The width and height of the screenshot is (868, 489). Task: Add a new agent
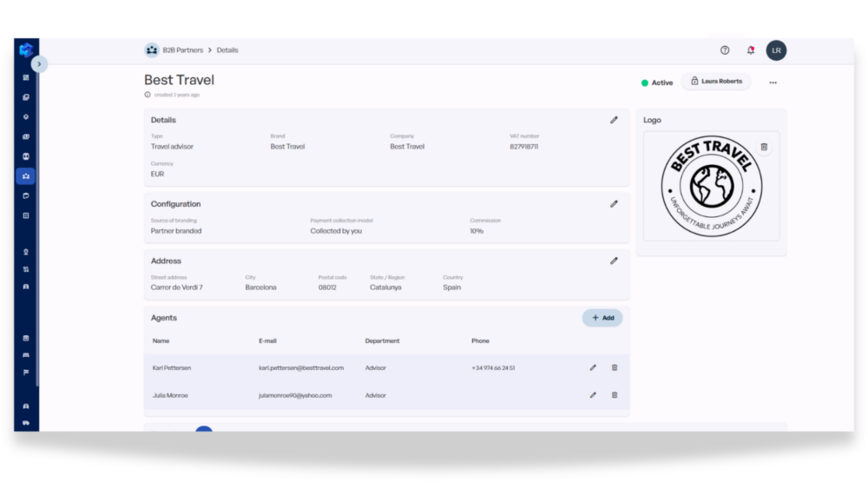pyautogui.click(x=602, y=318)
